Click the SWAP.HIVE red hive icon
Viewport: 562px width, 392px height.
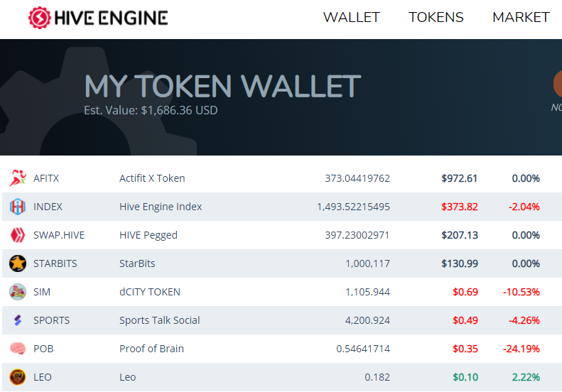(18, 235)
